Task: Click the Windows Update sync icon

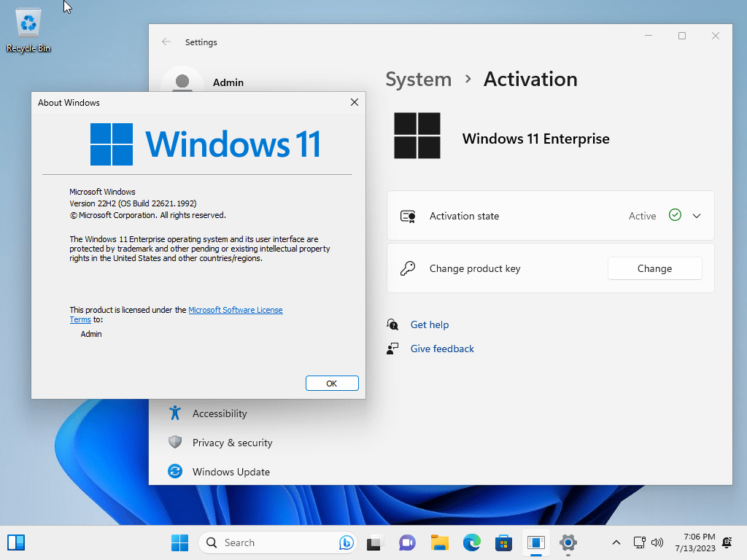Action: pyautogui.click(x=175, y=472)
